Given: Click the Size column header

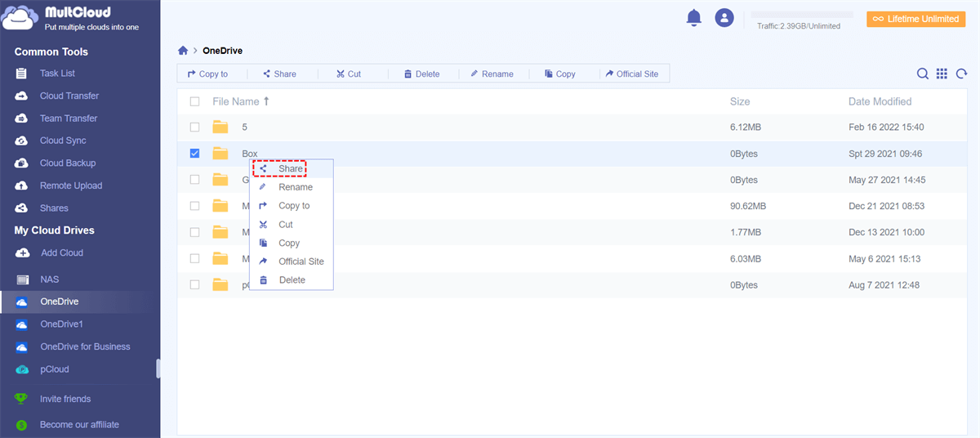Looking at the screenshot, I should coord(740,101).
